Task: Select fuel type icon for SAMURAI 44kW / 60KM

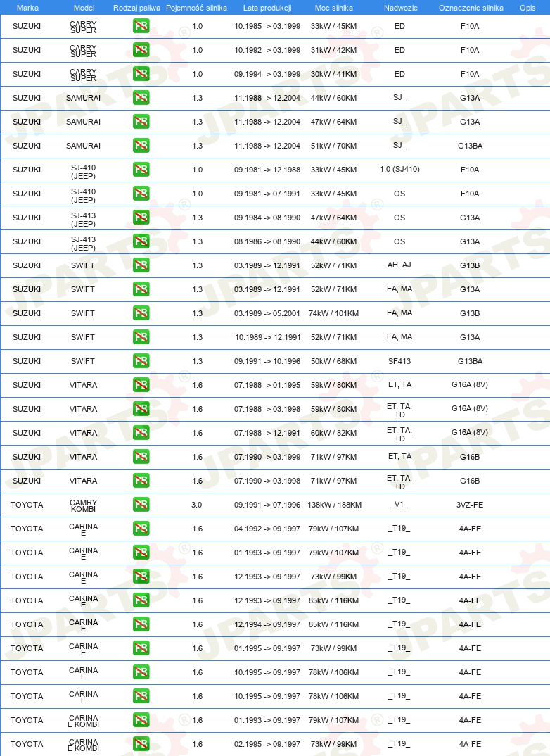Action: pyautogui.click(x=141, y=98)
